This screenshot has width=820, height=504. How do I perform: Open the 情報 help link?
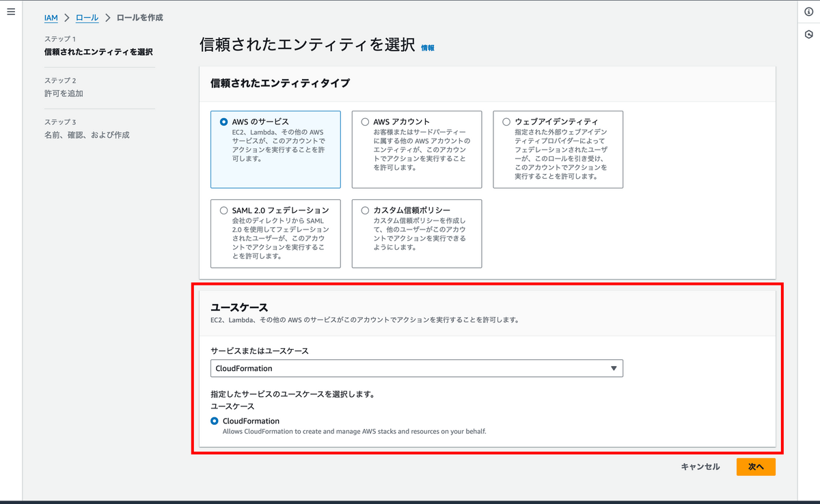click(x=428, y=48)
